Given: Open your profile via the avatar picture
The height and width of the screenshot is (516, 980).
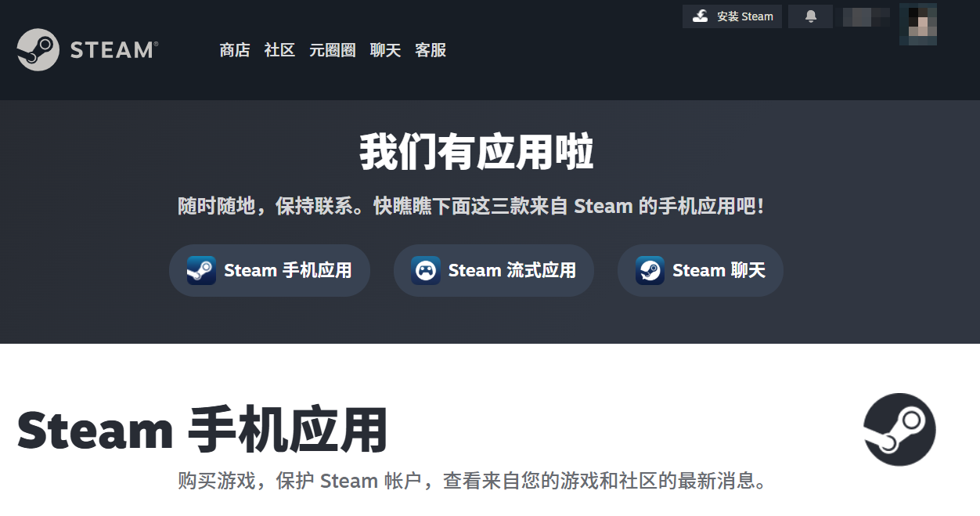Looking at the screenshot, I should point(917,23).
